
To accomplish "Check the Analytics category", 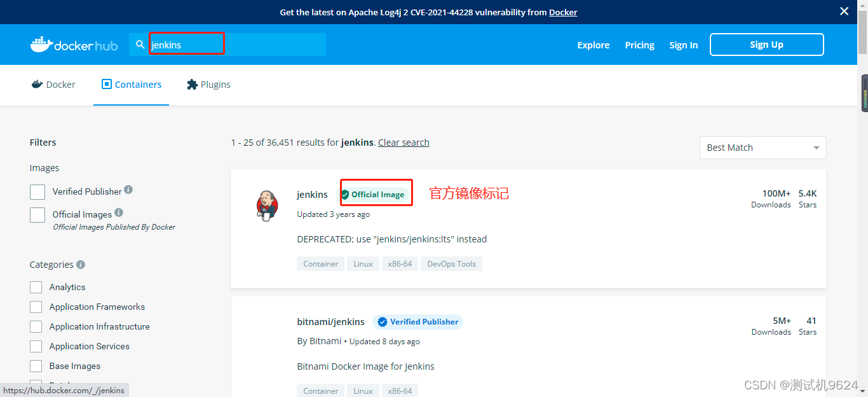I will coord(36,288).
